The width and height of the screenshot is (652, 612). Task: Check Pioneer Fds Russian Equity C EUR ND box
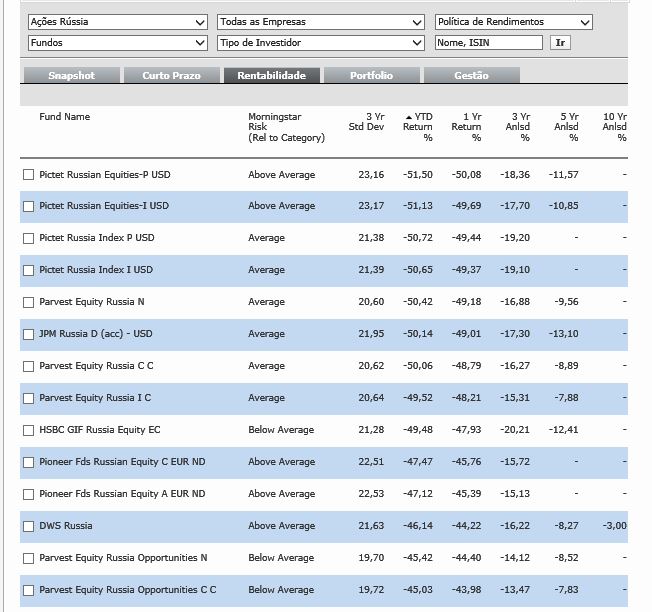(x=28, y=462)
